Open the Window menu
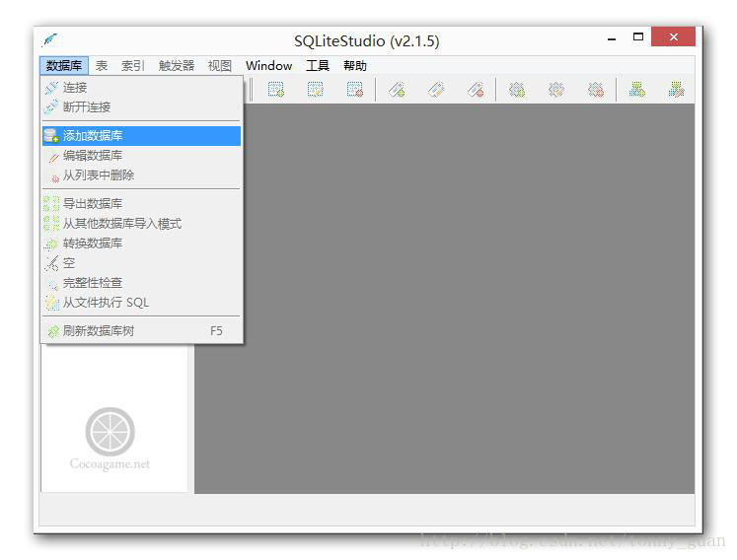The width and height of the screenshot is (737, 560). point(269,66)
